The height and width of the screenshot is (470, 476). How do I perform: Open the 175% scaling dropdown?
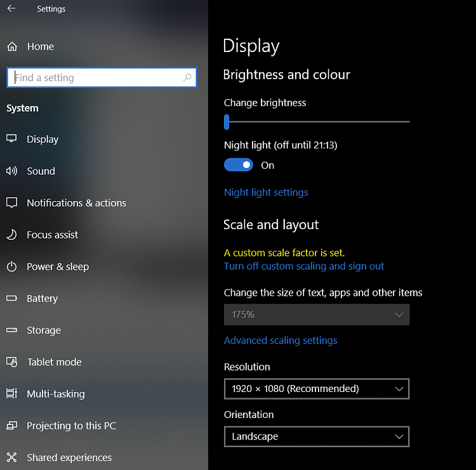click(x=317, y=315)
